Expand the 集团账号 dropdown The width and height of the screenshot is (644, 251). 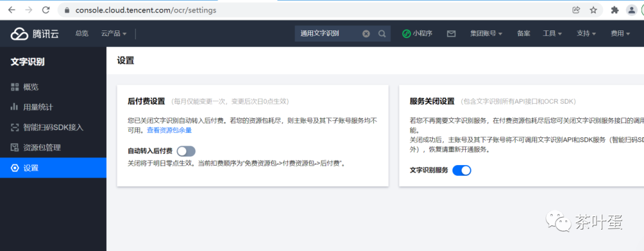(x=487, y=34)
